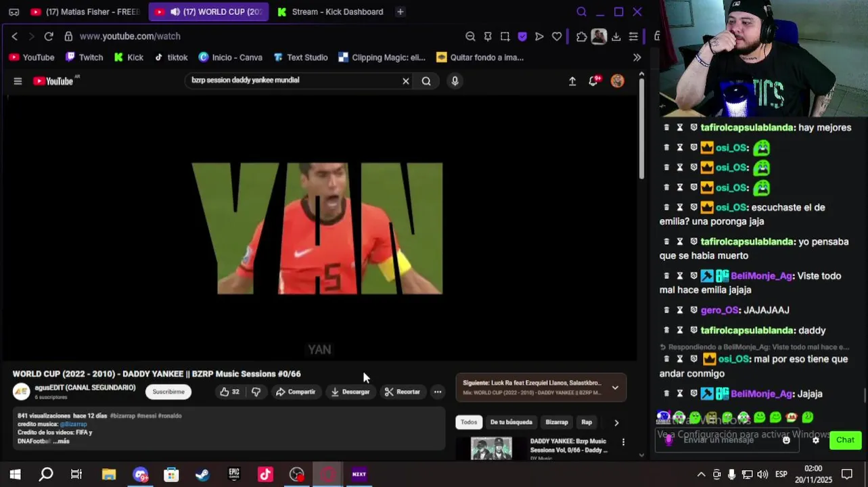The height and width of the screenshot is (487, 868).
Task: Expand the description with ...más
Action: click(x=62, y=441)
